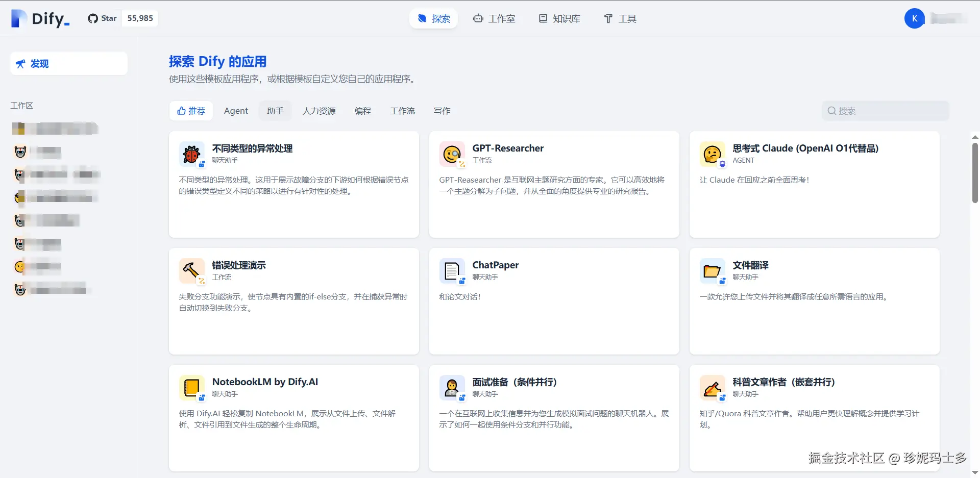Open the GPT-Researcher template title
The image size is (980, 478).
(x=508, y=148)
